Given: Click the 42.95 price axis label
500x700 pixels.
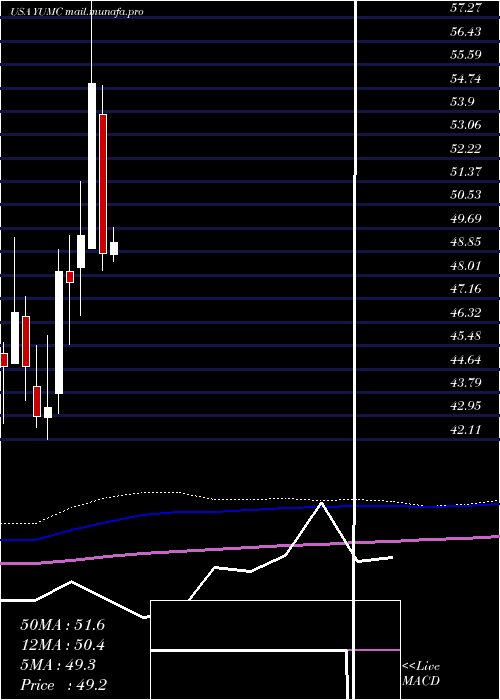Looking at the screenshot, I should point(466,406).
